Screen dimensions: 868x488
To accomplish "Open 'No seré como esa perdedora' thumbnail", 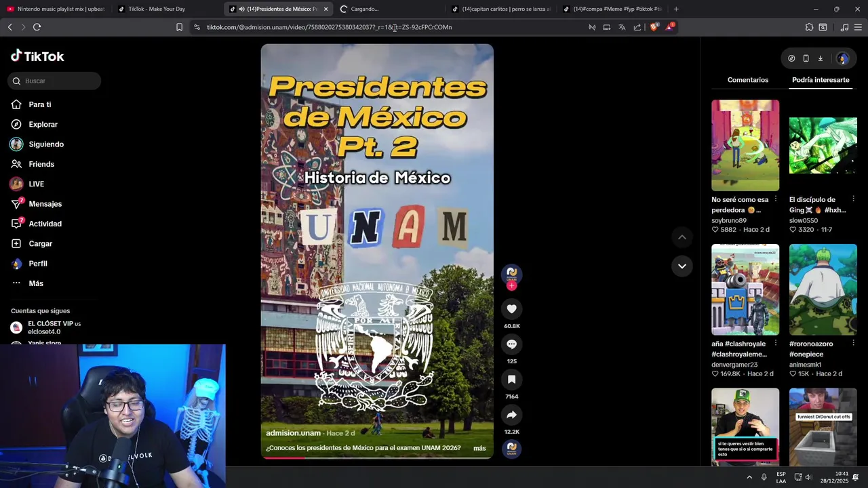I will [x=745, y=146].
